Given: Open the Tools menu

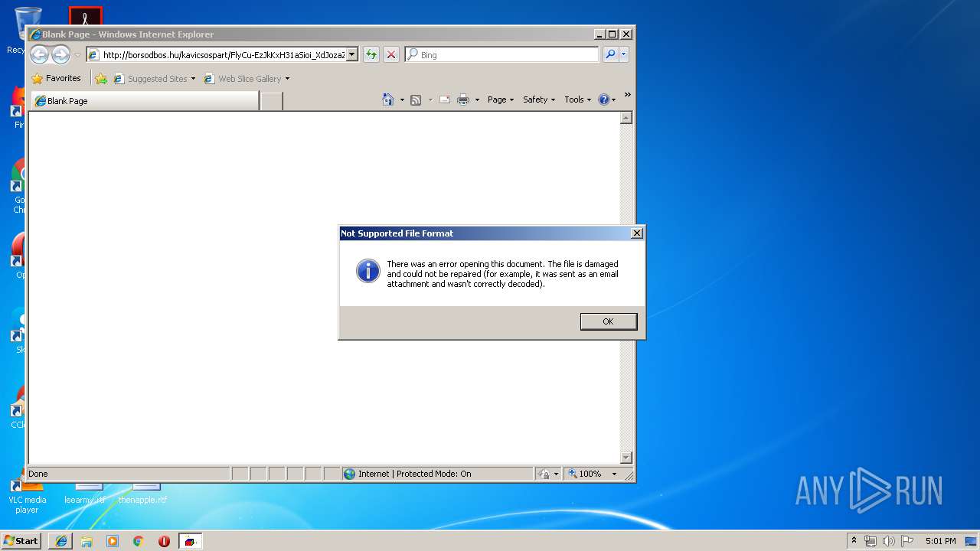Looking at the screenshot, I should 577,99.
